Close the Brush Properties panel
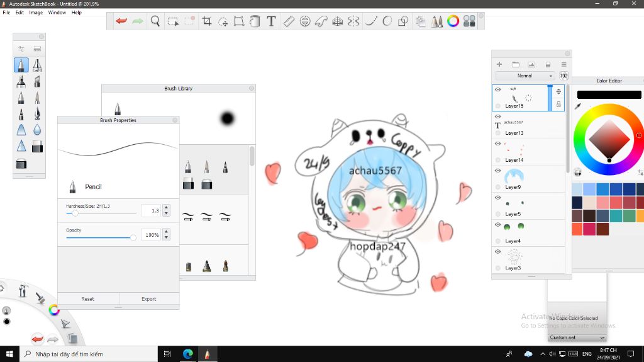644x362 pixels. click(175, 120)
